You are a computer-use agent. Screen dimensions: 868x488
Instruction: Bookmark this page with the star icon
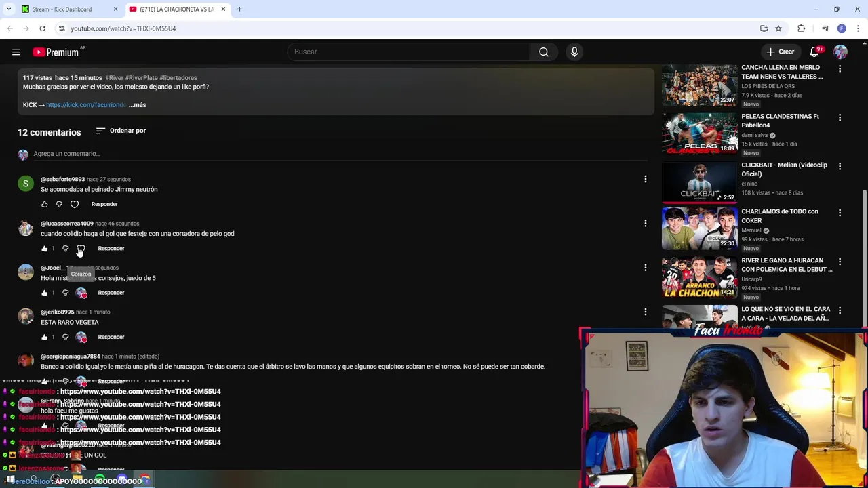pos(778,28)
